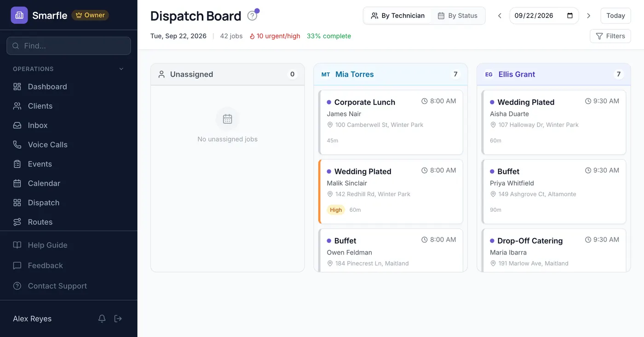This screenshot has width=644, height=337.
Task: Click the Dispatch grid icon
Action: pyautogui.click(x=17, y=203)
